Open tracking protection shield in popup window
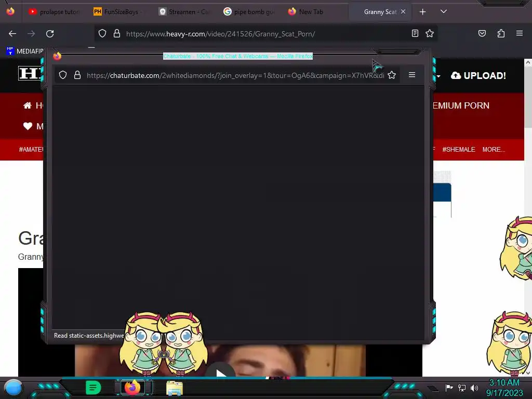Screen dimensions: 532x399 tap(63, 75)
